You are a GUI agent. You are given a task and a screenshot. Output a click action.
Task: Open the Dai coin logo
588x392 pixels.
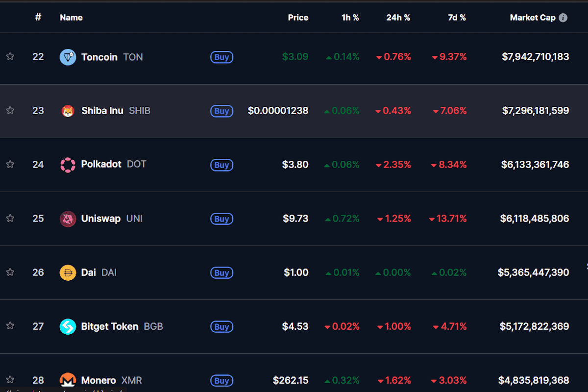[x=68, y=273]
